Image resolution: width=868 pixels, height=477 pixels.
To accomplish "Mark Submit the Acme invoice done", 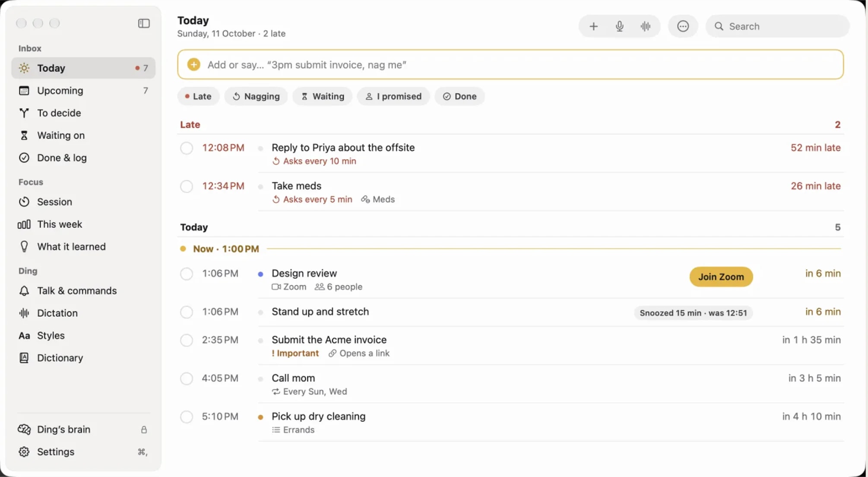I will [x=187, y=340].
